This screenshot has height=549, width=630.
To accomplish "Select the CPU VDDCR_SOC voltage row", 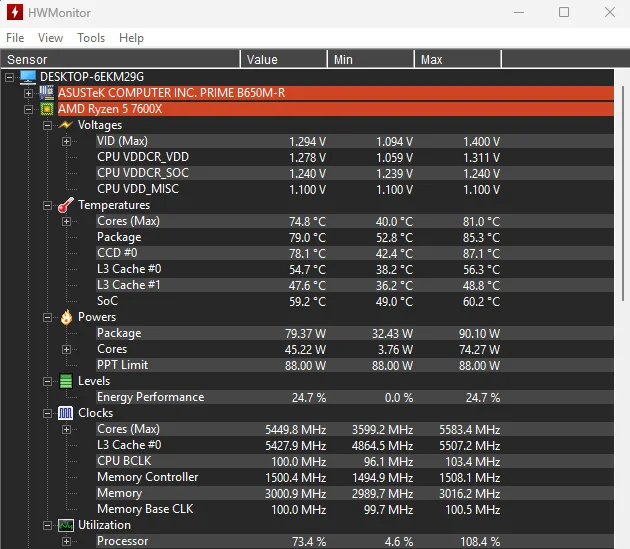I will [x=355, y=173].
